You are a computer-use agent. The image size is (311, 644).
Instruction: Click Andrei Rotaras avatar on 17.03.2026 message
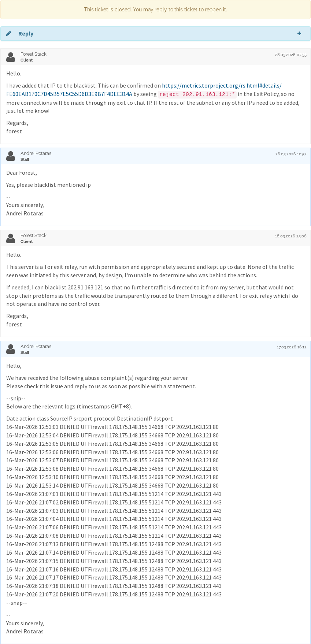pyautogui.click(x=11, y=349)
